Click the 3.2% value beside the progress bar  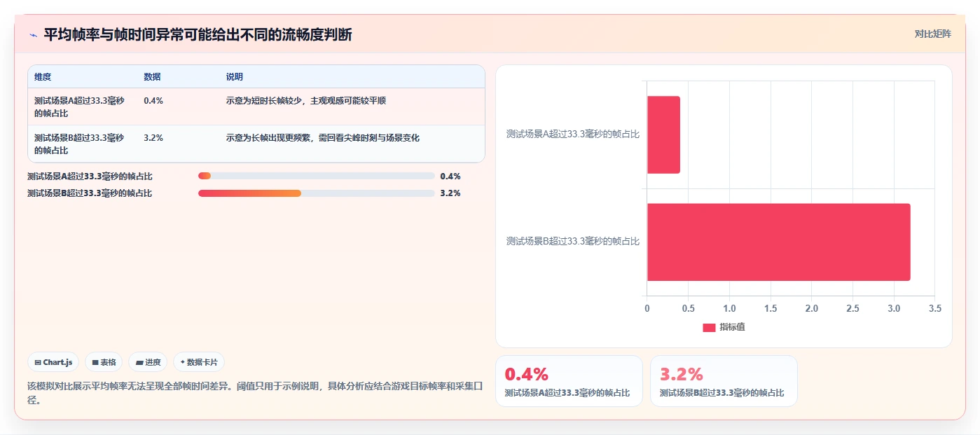tap(450, 193)
